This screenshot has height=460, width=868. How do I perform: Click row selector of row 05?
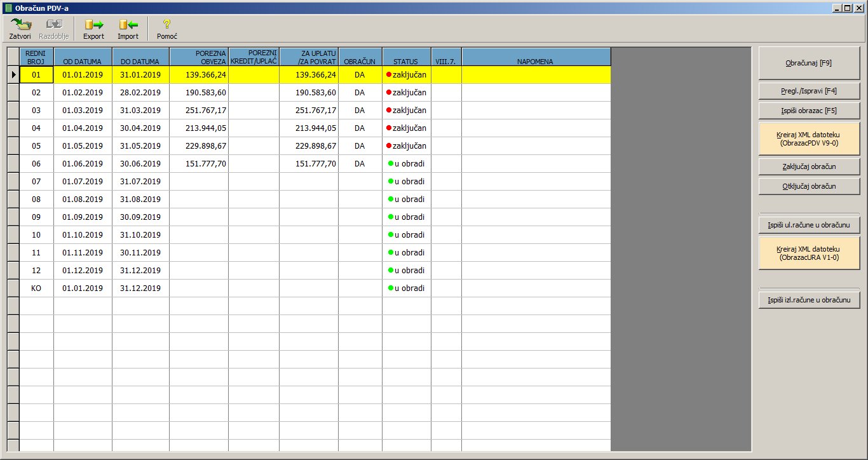[13, 145]
